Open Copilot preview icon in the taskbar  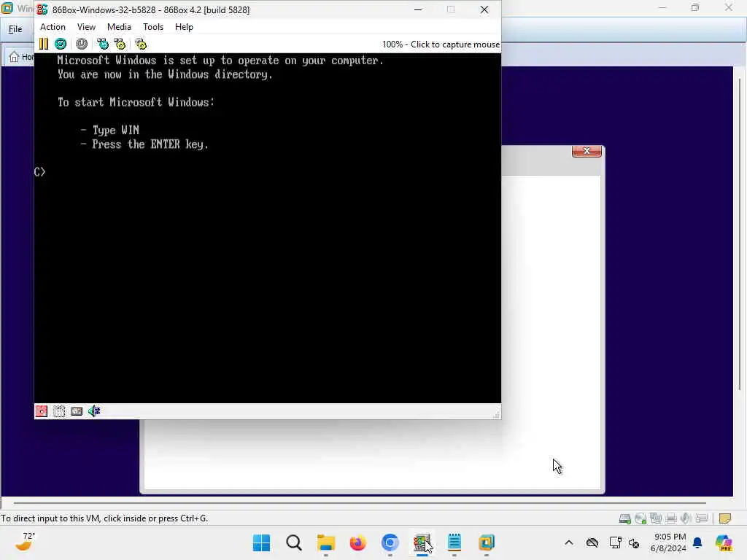tap(724, 542)
